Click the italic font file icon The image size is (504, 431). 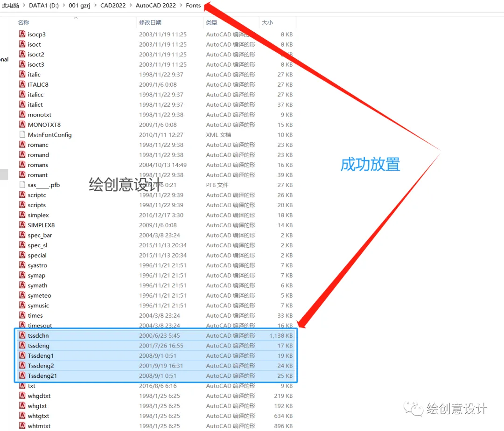(22, 74)
